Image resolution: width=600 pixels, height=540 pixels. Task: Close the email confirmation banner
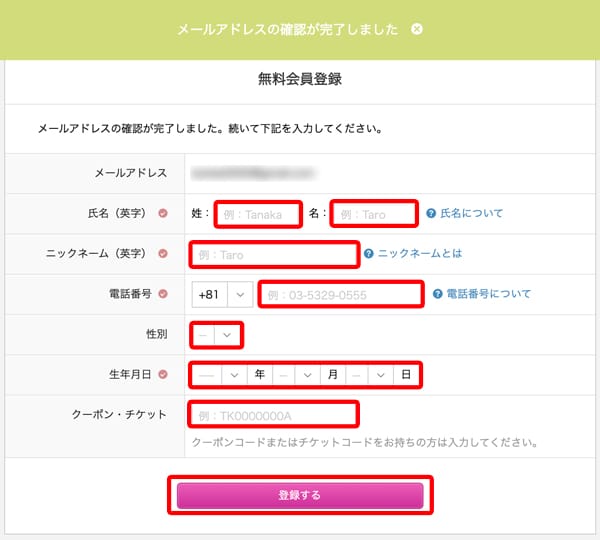click(417, 29)
